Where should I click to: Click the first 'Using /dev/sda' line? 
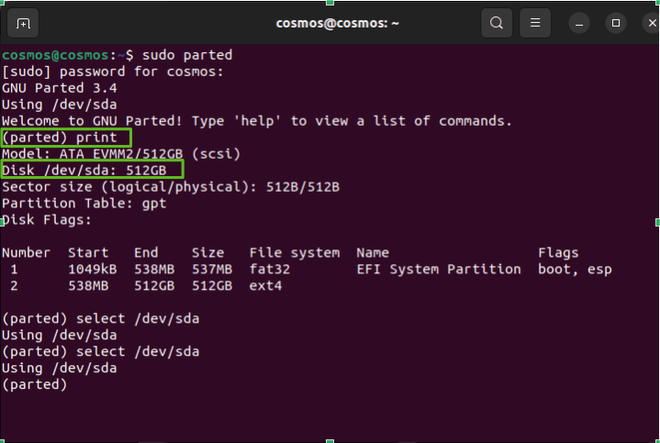59,105
